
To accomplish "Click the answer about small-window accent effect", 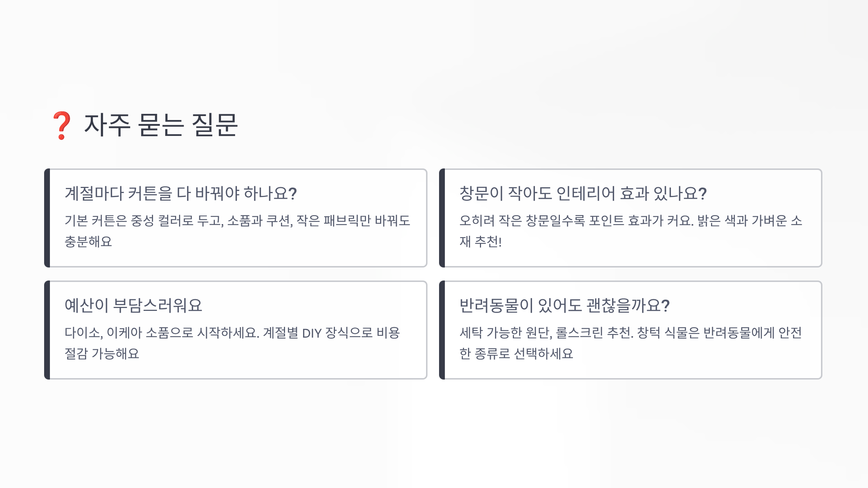I will click(x=631, y=231).
